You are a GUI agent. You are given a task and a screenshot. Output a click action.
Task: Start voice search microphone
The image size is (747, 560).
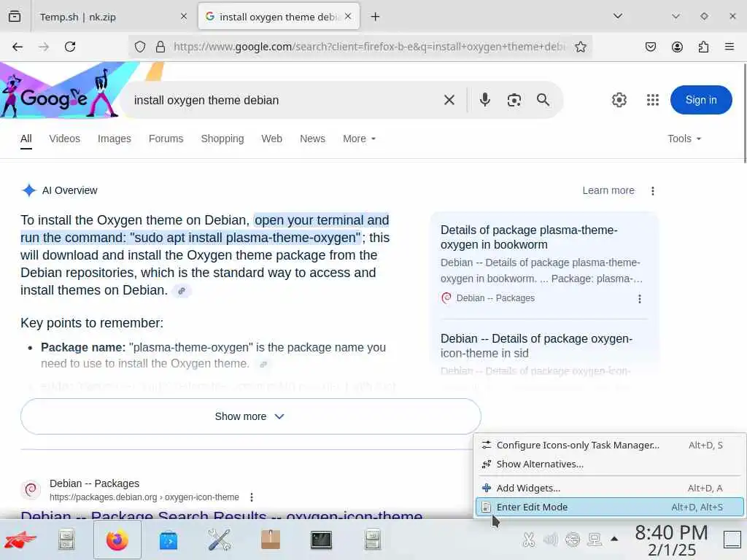[485, 99]
